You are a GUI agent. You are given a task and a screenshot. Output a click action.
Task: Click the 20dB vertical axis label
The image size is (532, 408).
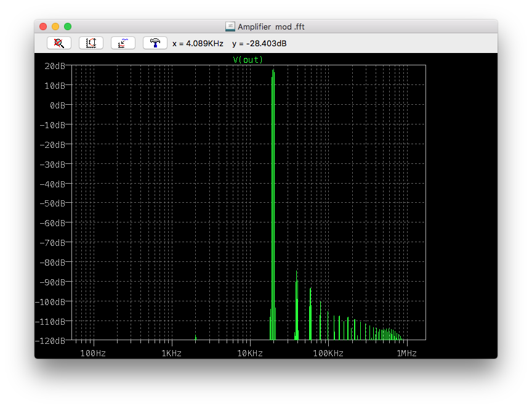tap(55, 66)
